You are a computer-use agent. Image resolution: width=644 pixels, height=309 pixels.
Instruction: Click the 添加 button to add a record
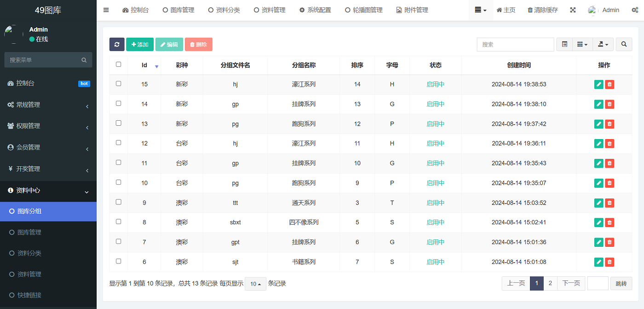pos(139,44)
